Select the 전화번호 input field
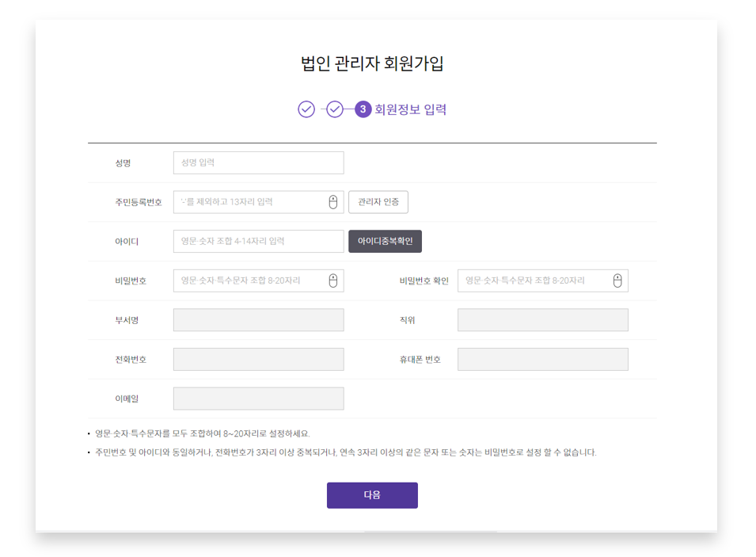Viewport: 756px width, 557px height. [258, 359]
